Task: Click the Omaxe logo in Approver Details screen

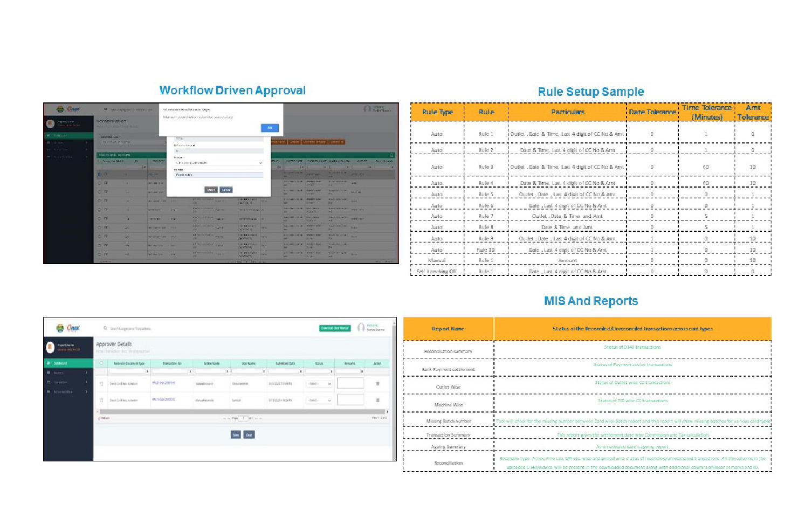Action: pyautogui.click(x=68, y=328)
